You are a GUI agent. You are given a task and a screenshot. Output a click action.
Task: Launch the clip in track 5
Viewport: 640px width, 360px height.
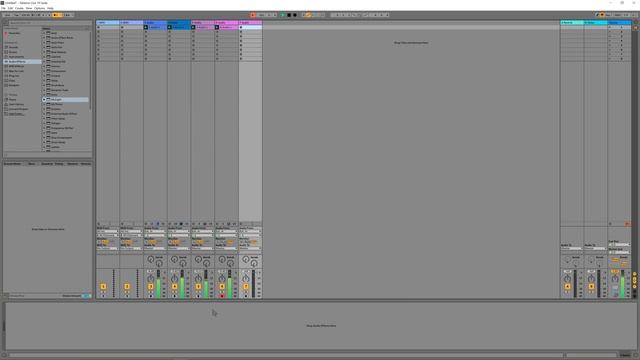pyautogui.click(x=193, y=27)
